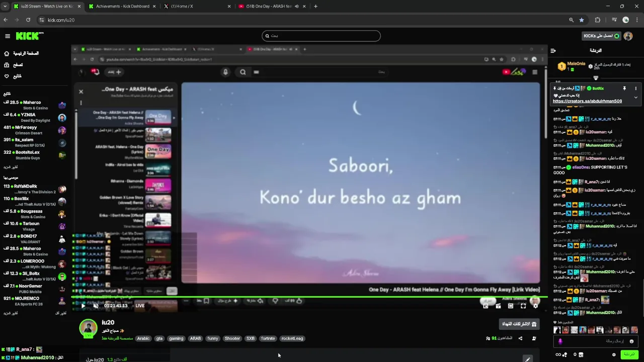Switch to Achievements Kick Dashboard tab

coord(122,7)
